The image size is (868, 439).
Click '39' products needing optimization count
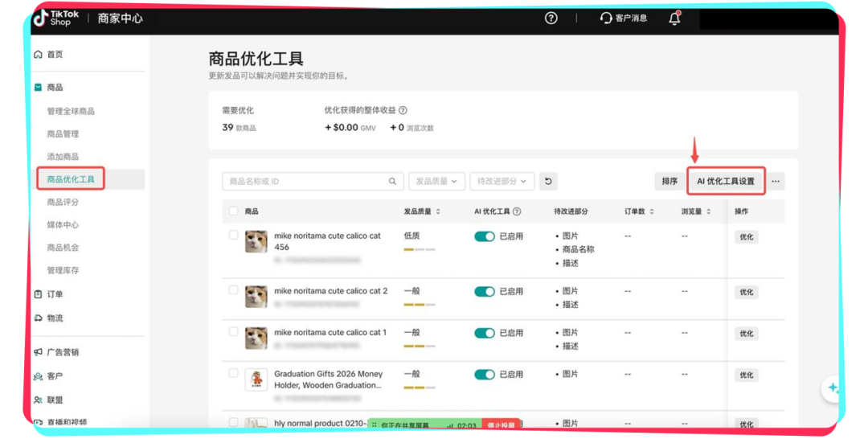(x=227, y=127)
